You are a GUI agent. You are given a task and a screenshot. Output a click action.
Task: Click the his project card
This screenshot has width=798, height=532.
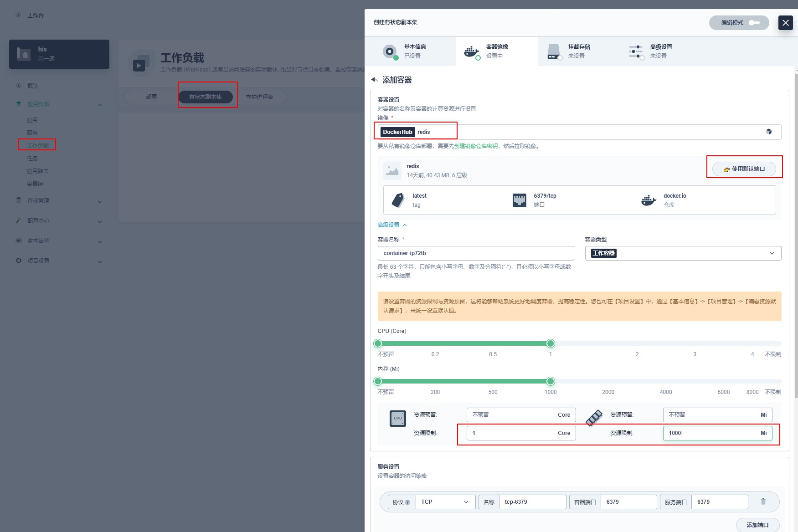[59, 54]
